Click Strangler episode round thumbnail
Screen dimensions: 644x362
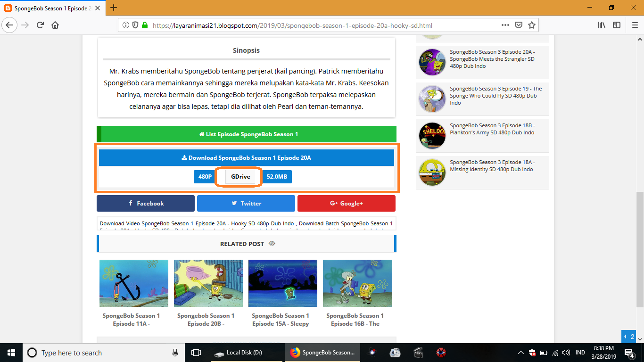click(x=432, y=62)
